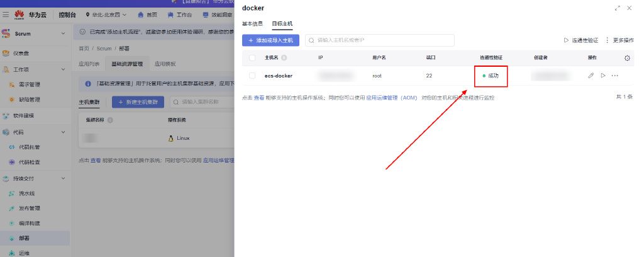
Task: Open the hamburger menu beside Huawei logo
Action: pyautogui.click(x=6, y=15)
